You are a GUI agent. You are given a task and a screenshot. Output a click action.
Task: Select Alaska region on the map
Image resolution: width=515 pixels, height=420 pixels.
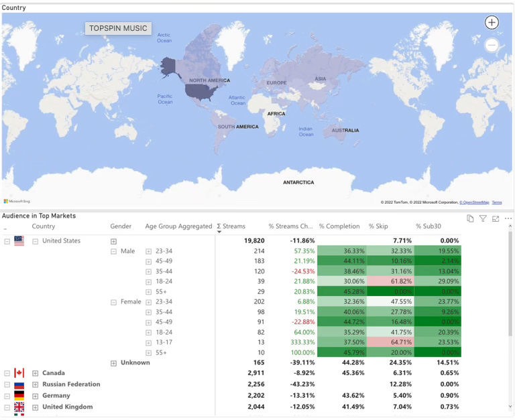(x=168, y=66)
